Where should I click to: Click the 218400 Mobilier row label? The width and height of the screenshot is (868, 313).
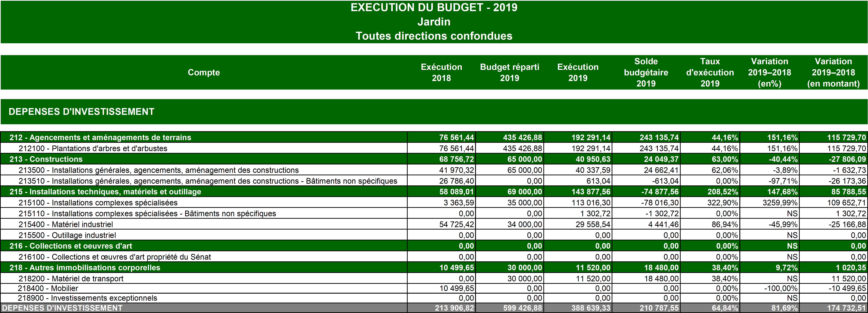click(48, 288)
